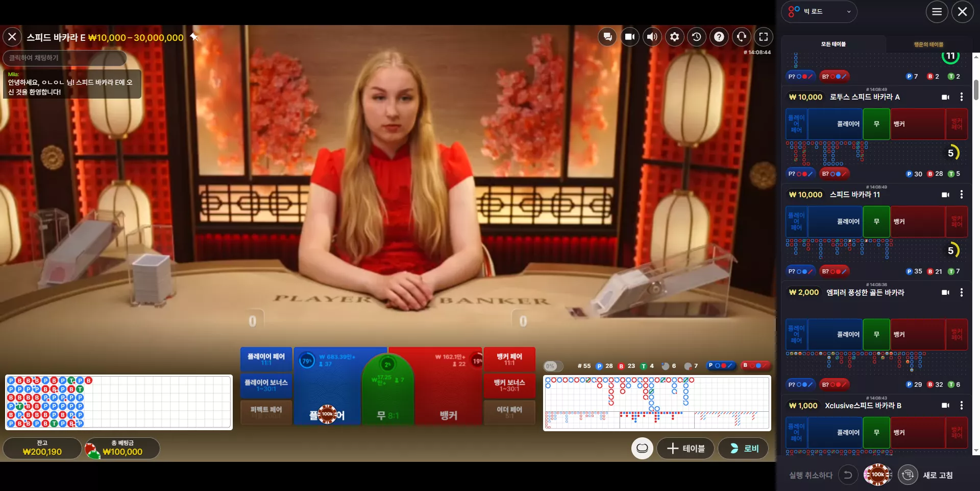The image size is (980, 491).
Task: Bet on 플레이어 페어 11:1
Action: (x=266, y=359)
